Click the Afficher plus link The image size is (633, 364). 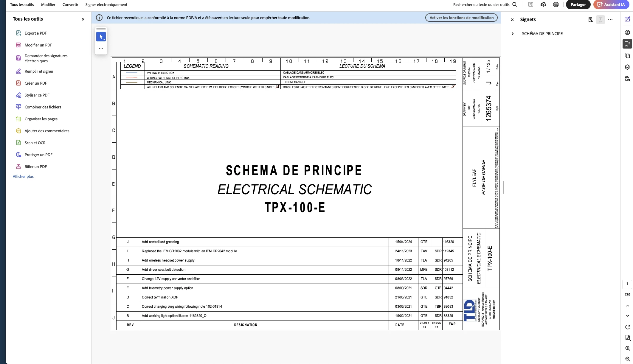tap(23, 176)
